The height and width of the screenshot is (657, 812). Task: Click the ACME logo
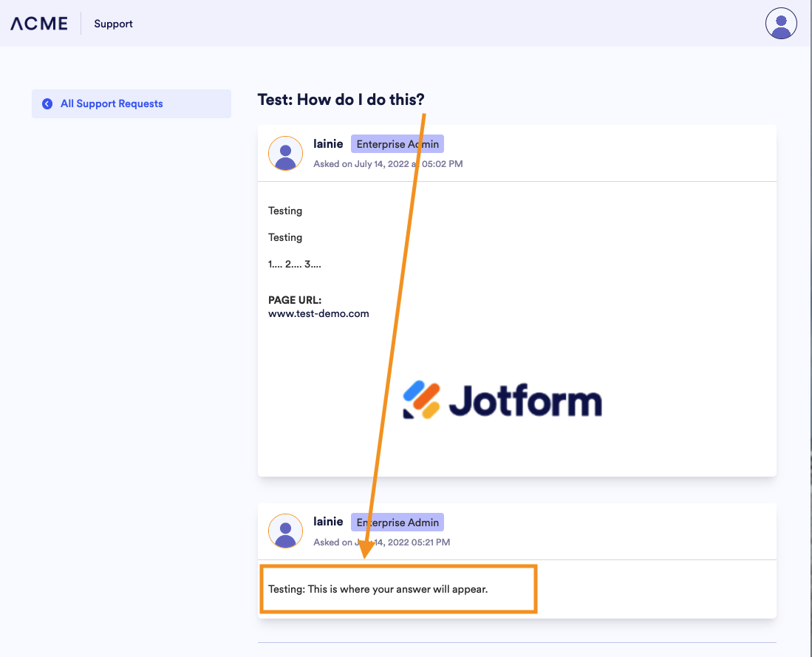pyautogui.click(x=39, y=24)
